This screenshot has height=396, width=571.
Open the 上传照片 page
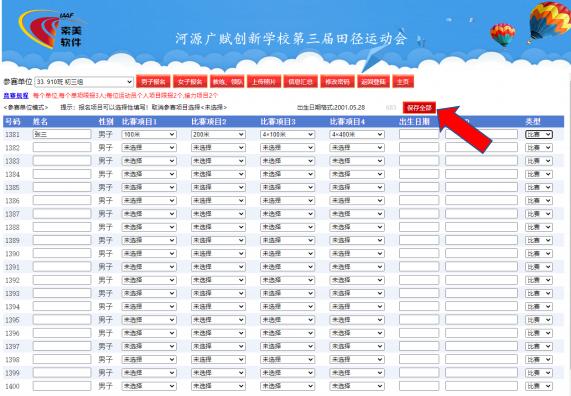[264, 82]
